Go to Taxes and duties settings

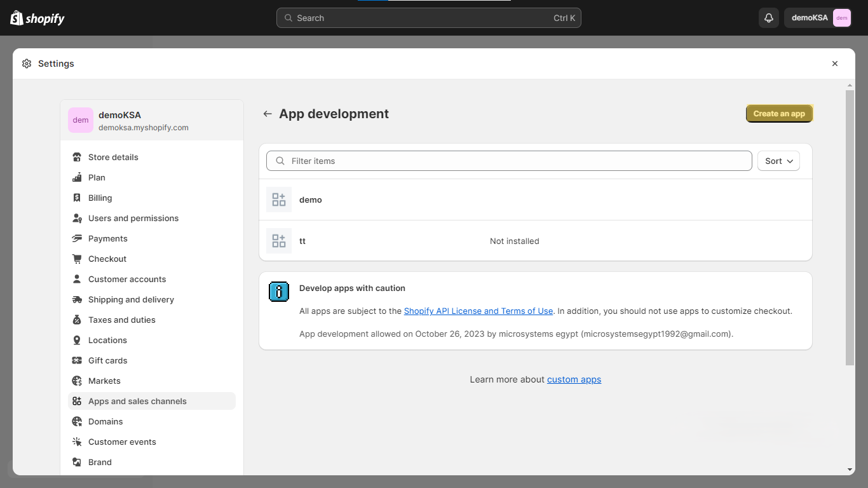point(122,320)
